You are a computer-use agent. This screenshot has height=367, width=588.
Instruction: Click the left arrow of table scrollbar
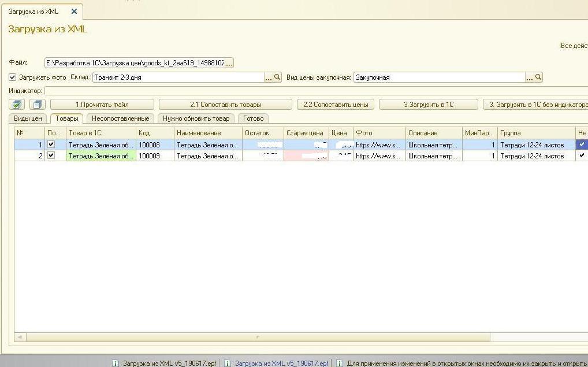(20, 337)
